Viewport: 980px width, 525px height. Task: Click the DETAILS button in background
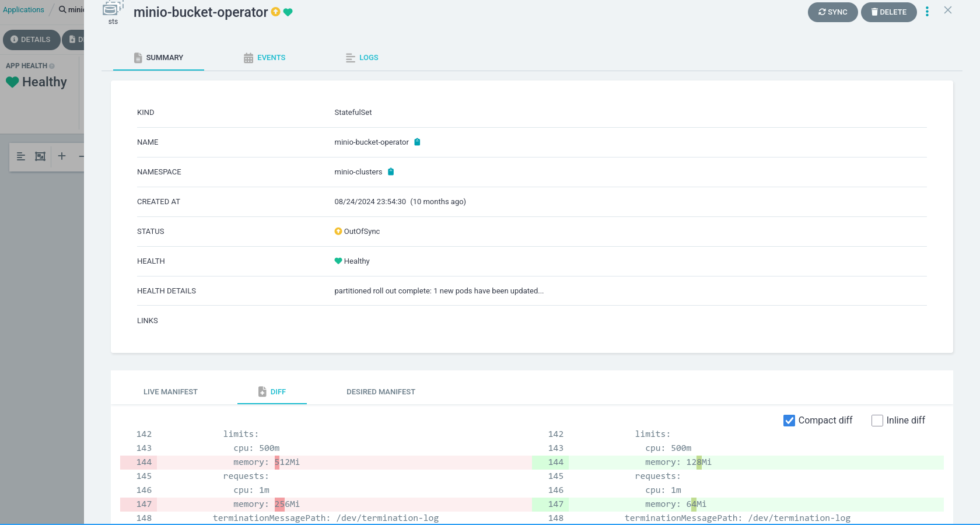coord(31,40)
